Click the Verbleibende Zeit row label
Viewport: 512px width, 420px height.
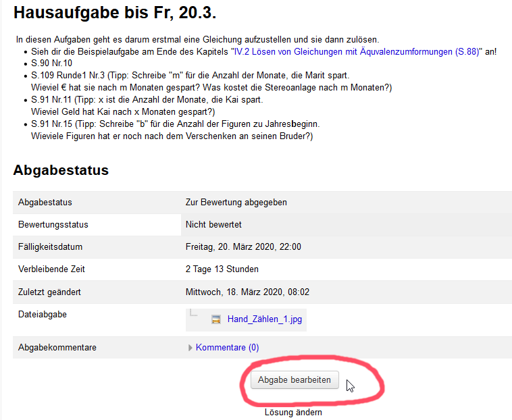(51, 269)
